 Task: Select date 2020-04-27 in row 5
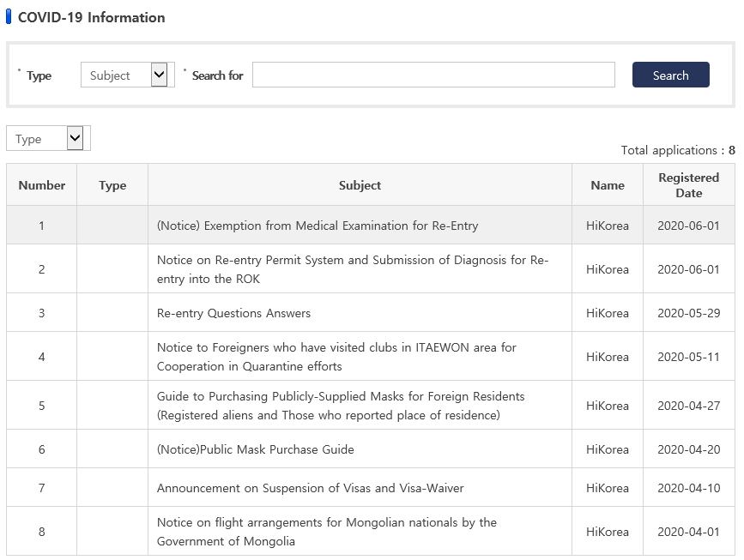688,406
